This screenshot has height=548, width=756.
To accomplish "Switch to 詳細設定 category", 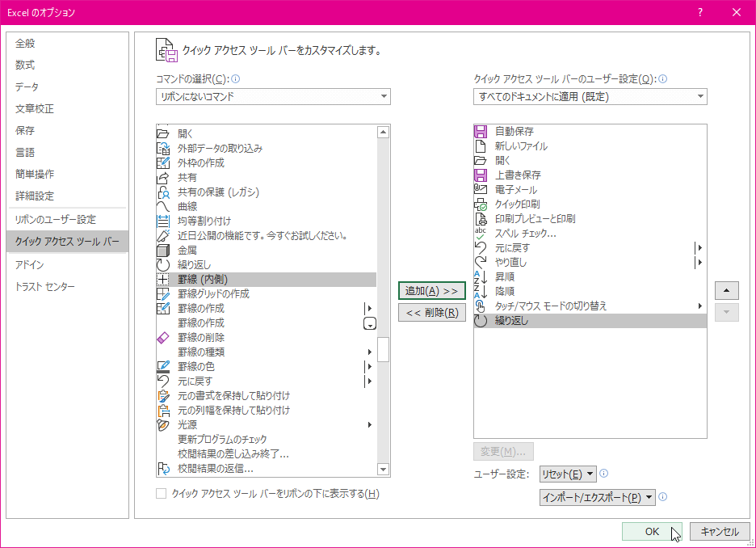I will (34, 196).
